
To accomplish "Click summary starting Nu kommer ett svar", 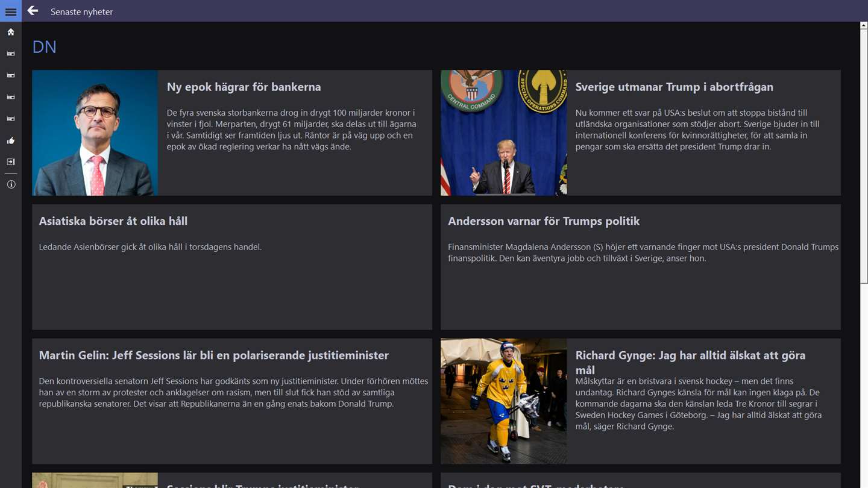I will (x=697, y=130).
